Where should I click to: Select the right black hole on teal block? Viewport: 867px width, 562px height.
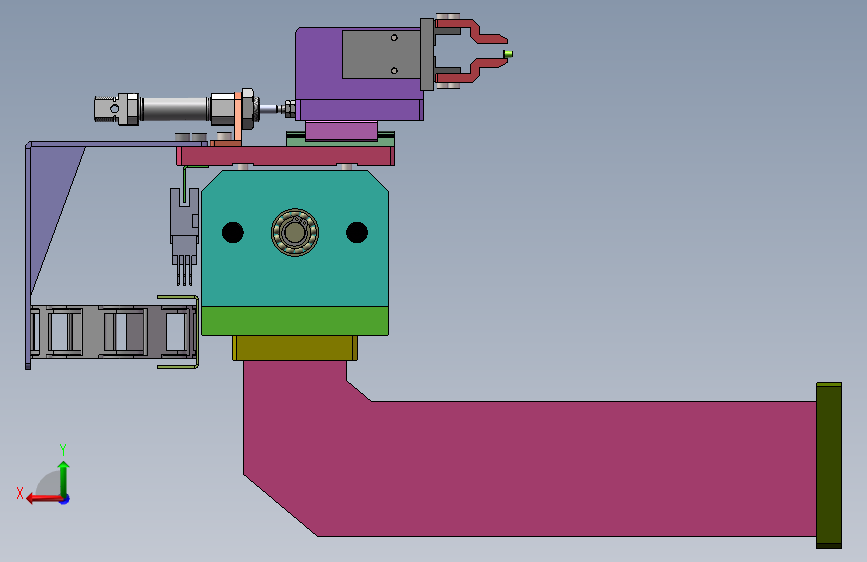pyautogui.click(x=357, y=232)
